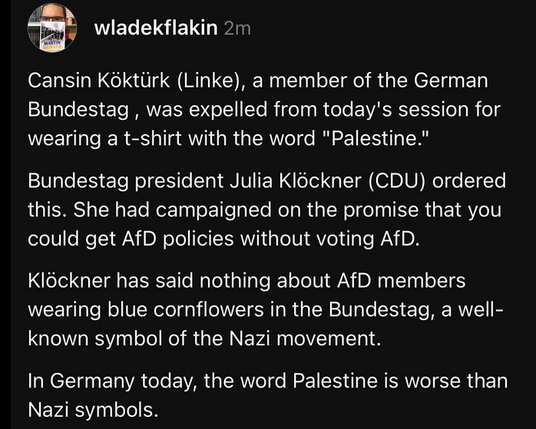Click the word 'German' ending the first line
Viewport: 536px width, 429px height.
[x=451, y=81]
